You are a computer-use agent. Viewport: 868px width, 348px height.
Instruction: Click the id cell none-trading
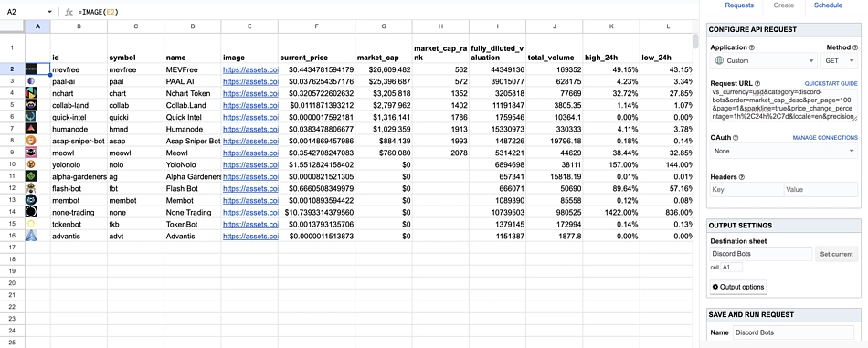[x=79, y=212]
